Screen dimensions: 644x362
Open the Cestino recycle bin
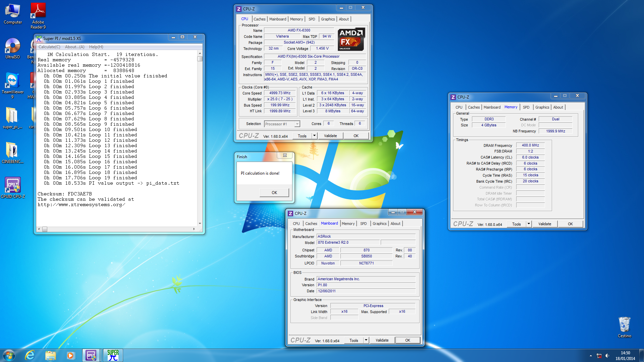tap(624, 327)
